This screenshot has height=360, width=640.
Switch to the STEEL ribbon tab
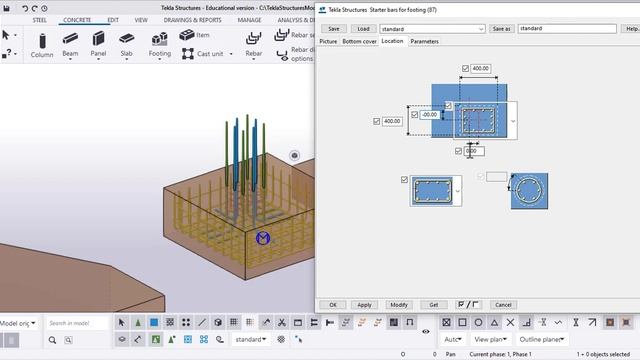40,20
